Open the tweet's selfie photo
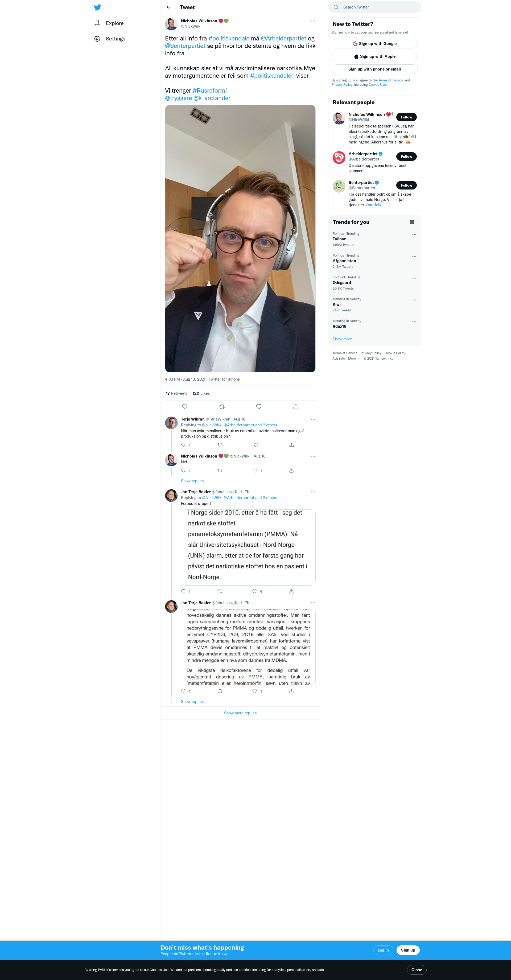This screenshot has height=980, width=511. tap(240, 238)
